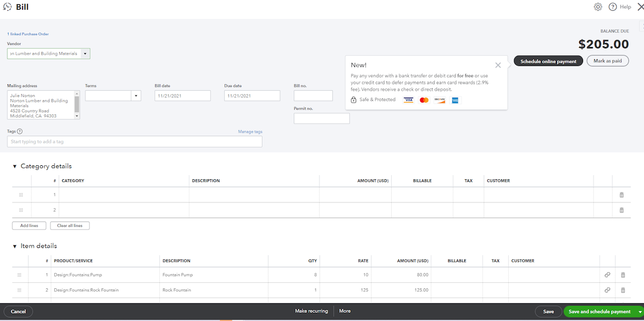Click the drag handle on item row 1
The height and width of the screenshot is (321, 644).
click(x=19, y=274)
